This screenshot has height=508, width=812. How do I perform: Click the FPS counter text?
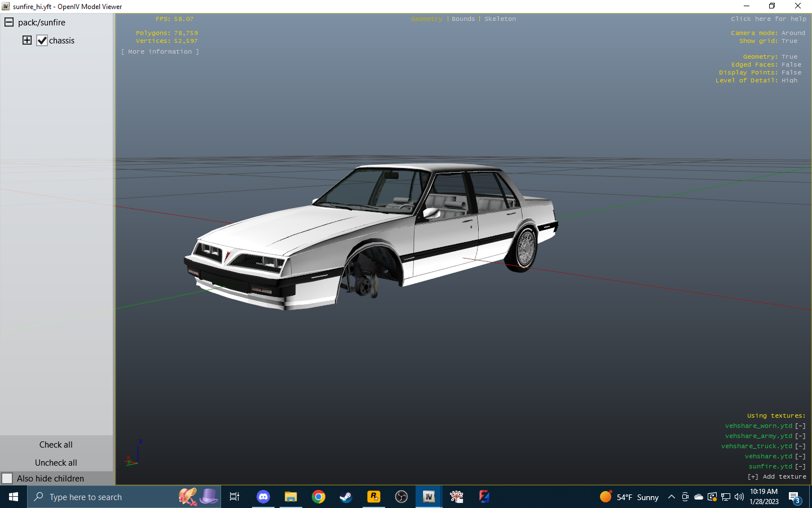click(175, 19)
